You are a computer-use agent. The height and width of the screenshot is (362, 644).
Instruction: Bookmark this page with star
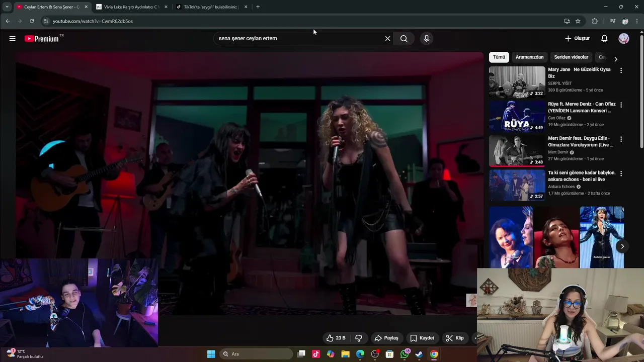578,21
